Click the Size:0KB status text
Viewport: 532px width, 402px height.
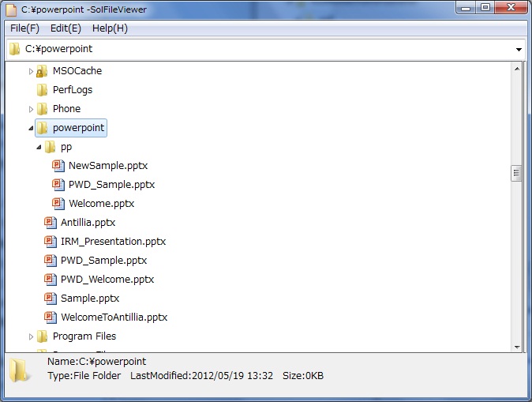pyautogui.click(x=303, y=376)
